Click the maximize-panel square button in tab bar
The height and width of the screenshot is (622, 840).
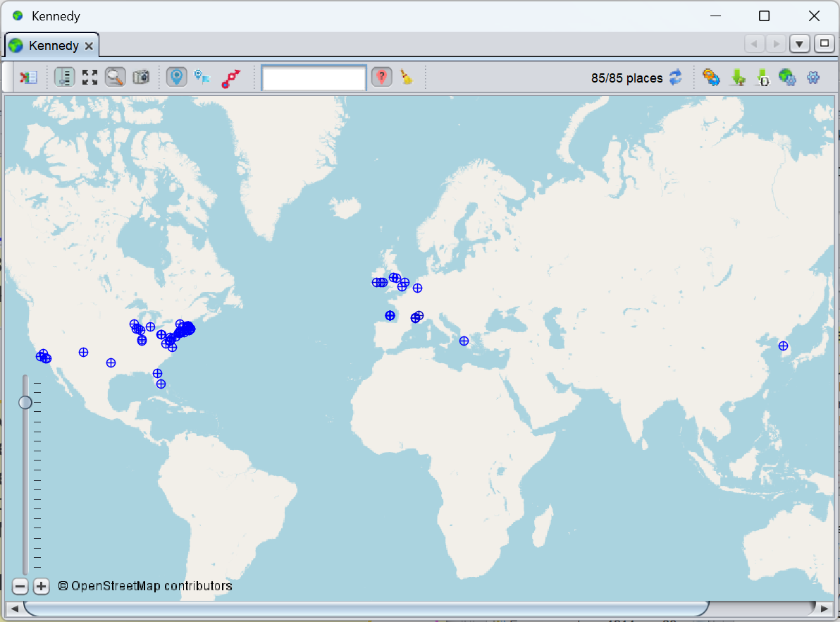[824, 44]
